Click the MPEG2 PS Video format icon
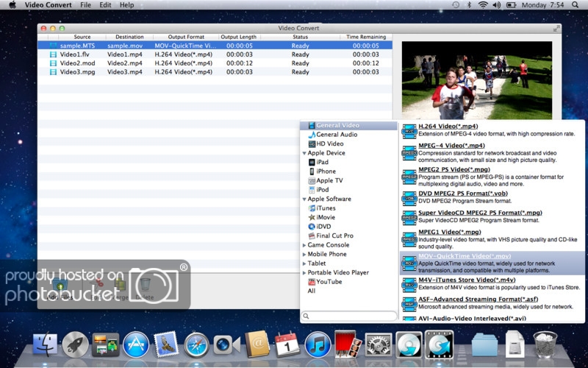The image size is (588, 368). (409, 177)
